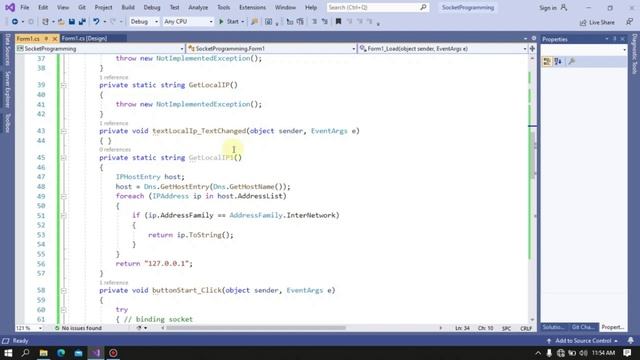Open the Start button dropdown arrow

[243, 22]
